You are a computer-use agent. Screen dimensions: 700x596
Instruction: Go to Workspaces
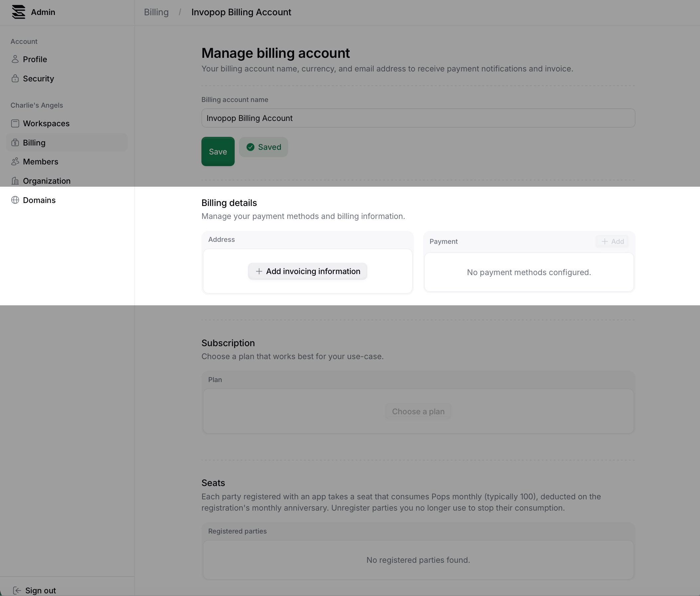67,123
